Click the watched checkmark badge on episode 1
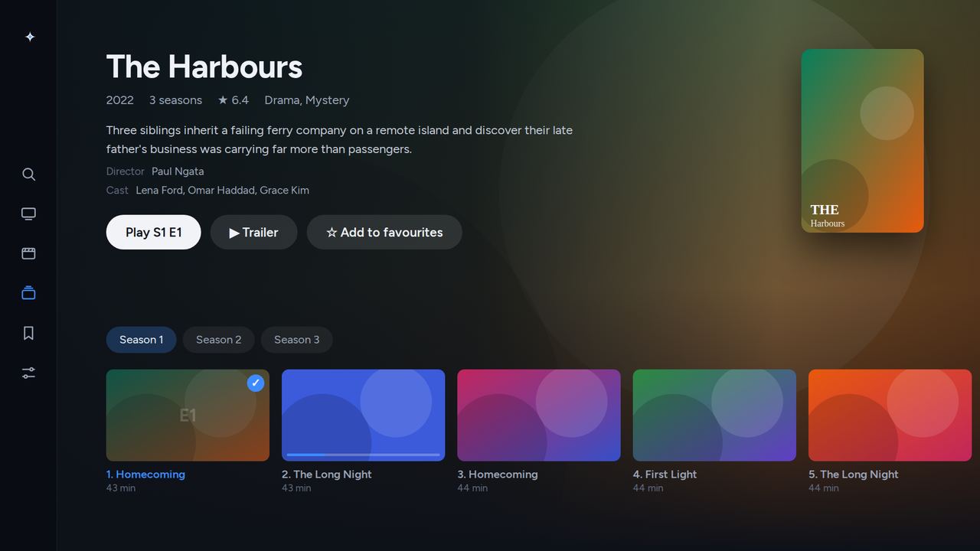Image resolution: width=980 pixels, height=551 pixels. pos(256,383)
